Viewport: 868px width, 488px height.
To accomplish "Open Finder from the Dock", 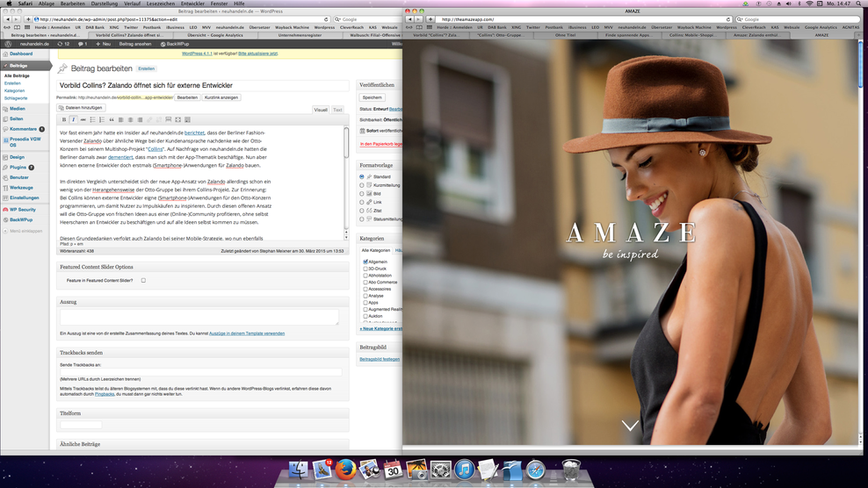I will pos(298,470).
